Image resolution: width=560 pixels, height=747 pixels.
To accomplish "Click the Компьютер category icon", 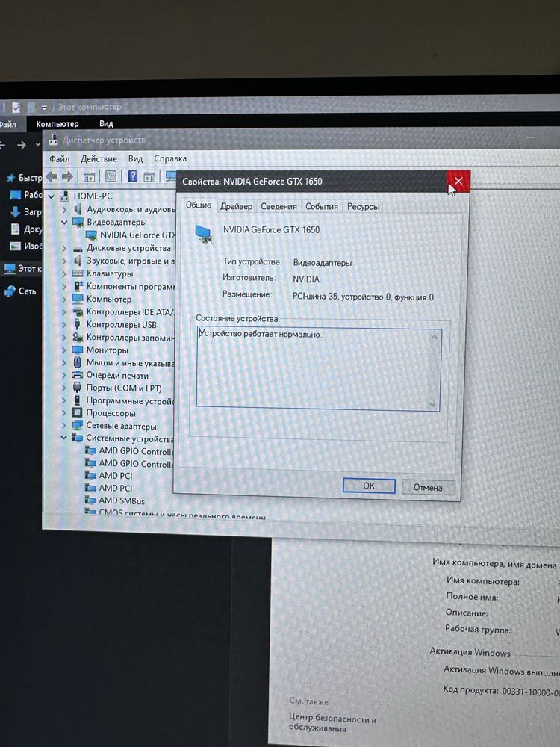I will pos(78,299).
